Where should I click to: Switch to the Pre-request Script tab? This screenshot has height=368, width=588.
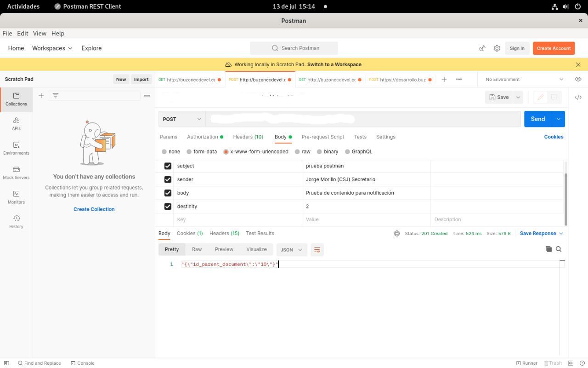tap(323, 137)
